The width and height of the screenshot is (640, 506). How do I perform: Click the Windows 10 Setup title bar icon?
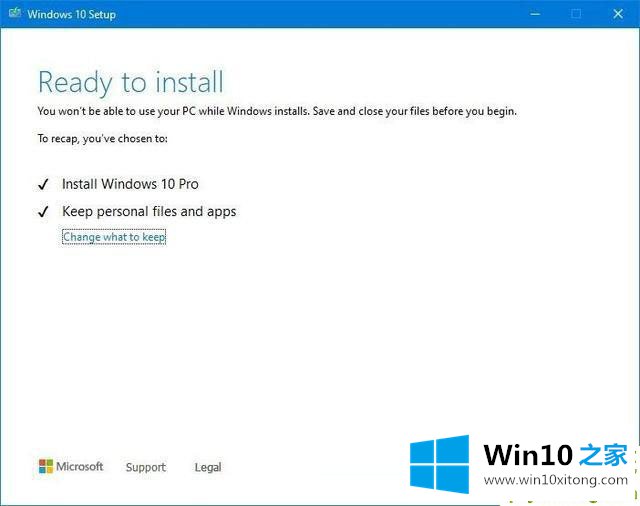(15, 13)
